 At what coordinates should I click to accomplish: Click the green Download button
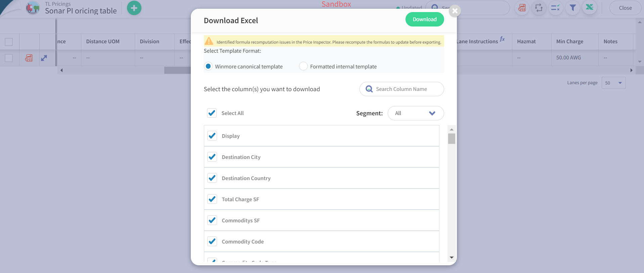[425, 19]
